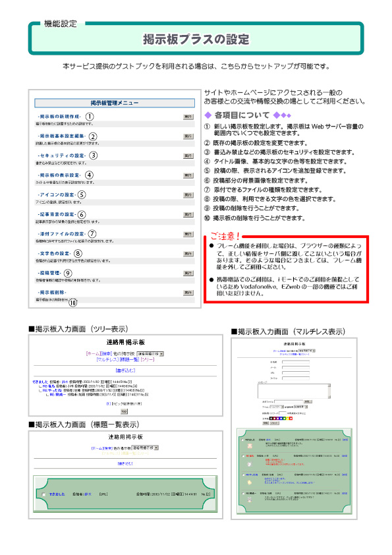The height and width of the screenshot is (555, 392).
Task: Focus the name input in マルチレス form
Action: [295, 362]
